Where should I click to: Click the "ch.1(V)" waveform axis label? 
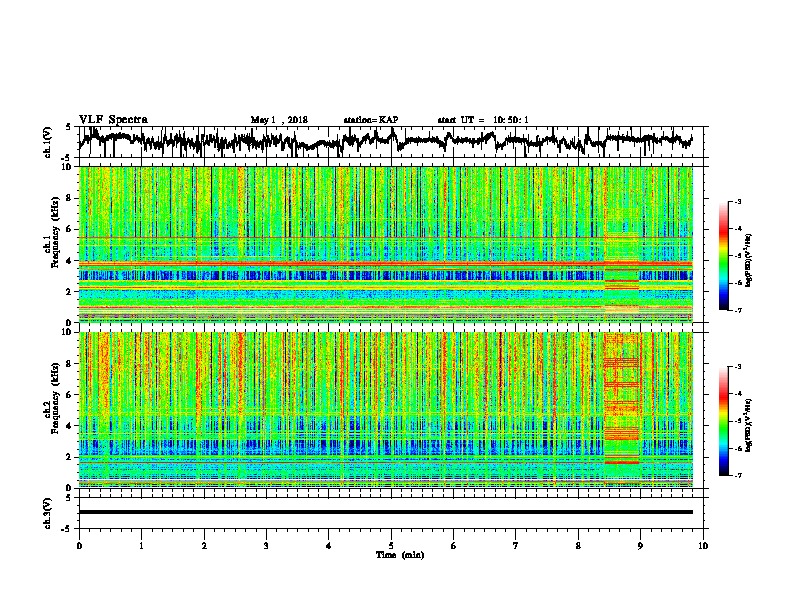[x=48, y=142]
